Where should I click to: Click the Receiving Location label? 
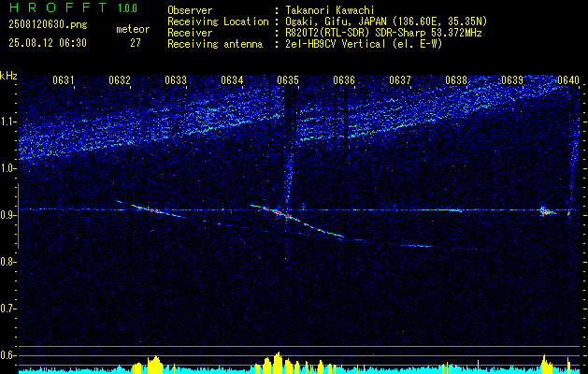218,22
